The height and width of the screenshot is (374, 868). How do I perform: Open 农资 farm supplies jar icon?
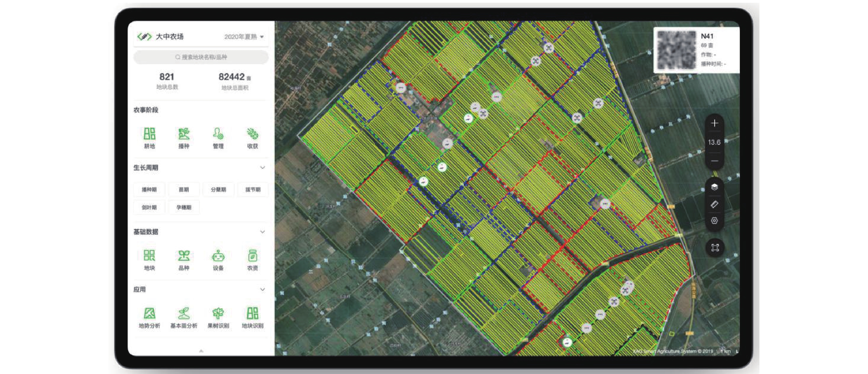click(x=252, y=259)
